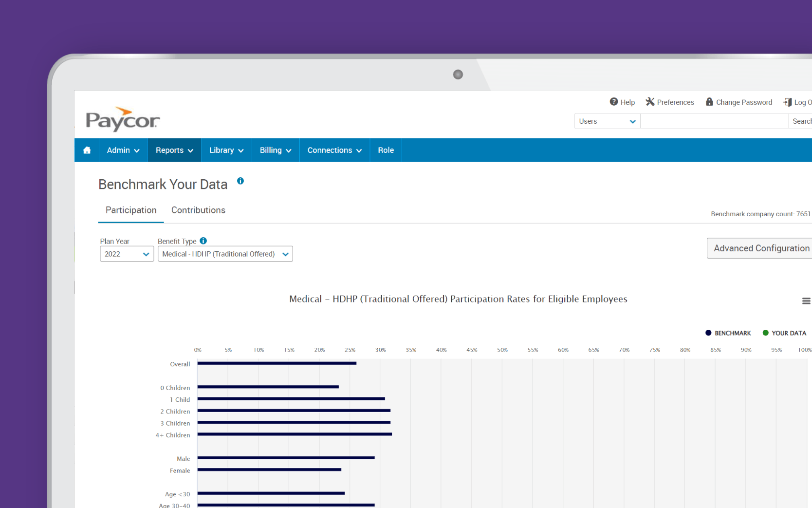Screen dimensions: 812x508
Task: Open the chart hamburger menu icon
Action: coord(806,301)
